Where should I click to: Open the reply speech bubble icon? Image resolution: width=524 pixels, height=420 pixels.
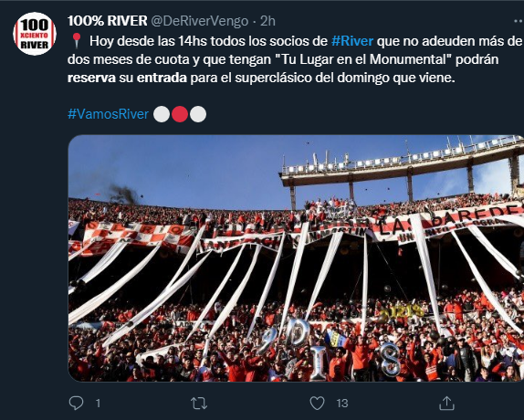76,403
